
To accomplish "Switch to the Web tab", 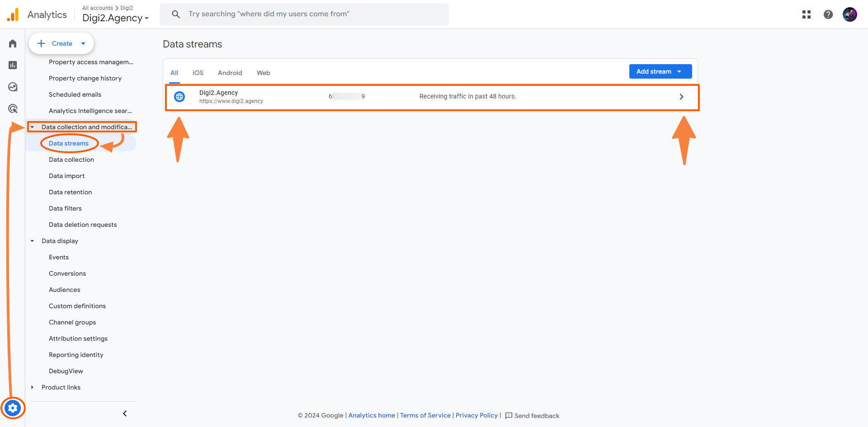I will 264,73.
